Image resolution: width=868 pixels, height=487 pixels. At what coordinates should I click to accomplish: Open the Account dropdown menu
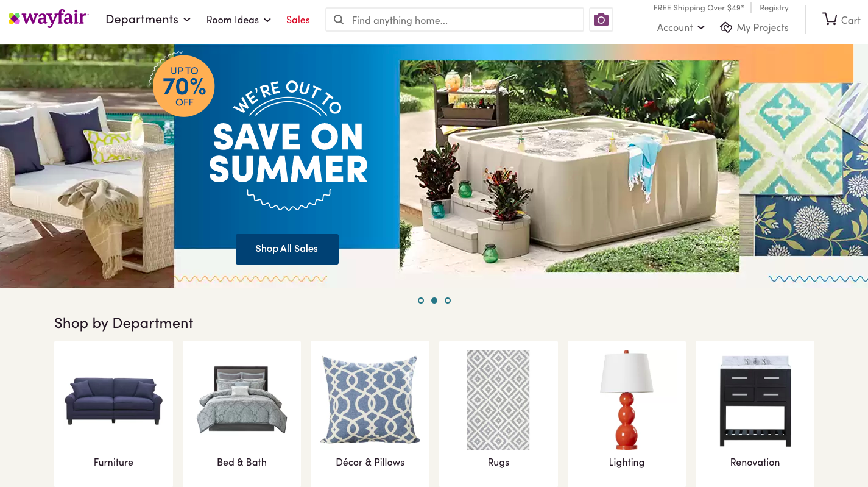pyautogui.click(x=681, y=27)
